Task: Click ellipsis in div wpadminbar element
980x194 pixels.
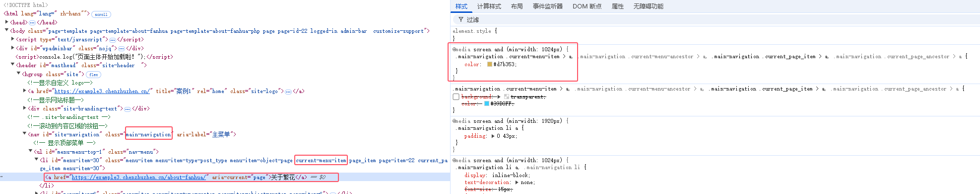Action: point(122,48)
